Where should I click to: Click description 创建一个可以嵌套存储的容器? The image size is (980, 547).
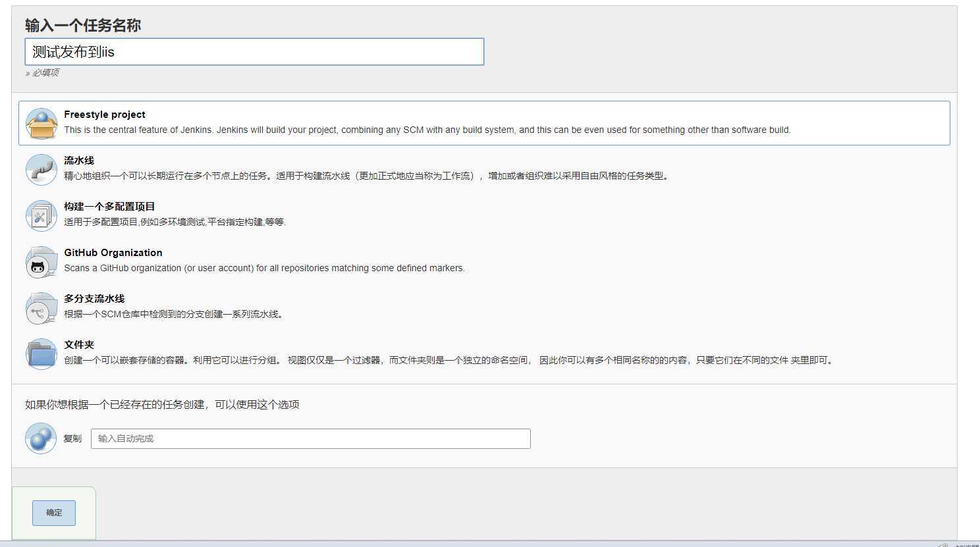pos(450,360)
